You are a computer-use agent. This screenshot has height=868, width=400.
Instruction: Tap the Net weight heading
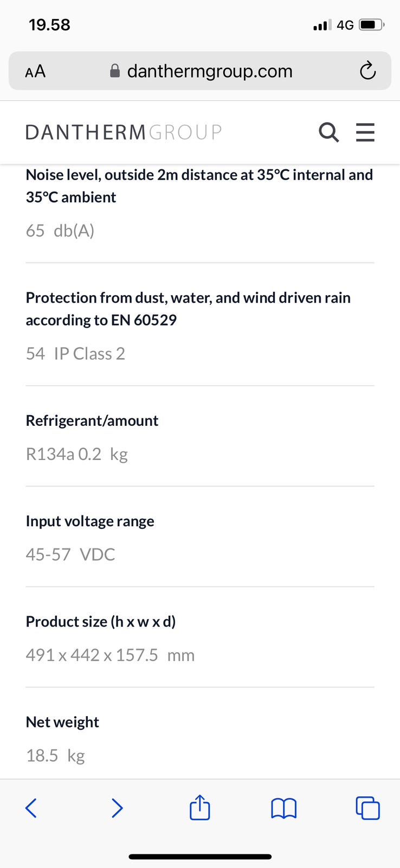[62, 722]
